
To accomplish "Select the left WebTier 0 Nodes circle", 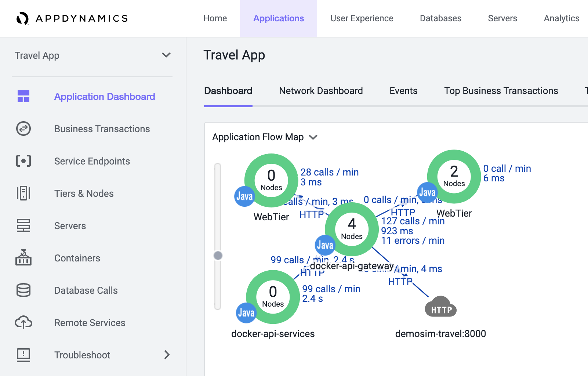I will pyautogui.click(x=271, y=180).
